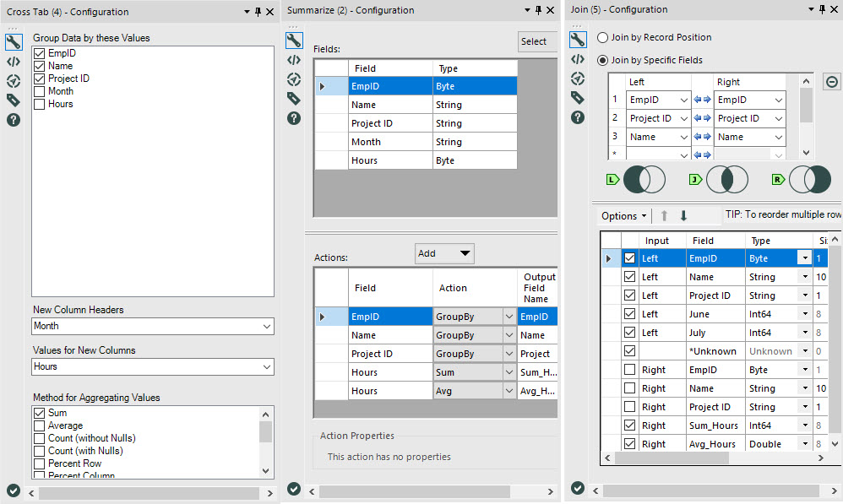Screen dimensions: 843x504
Task: Select the Left unjoined output Venn icon
Action: (x=644, y=179)
